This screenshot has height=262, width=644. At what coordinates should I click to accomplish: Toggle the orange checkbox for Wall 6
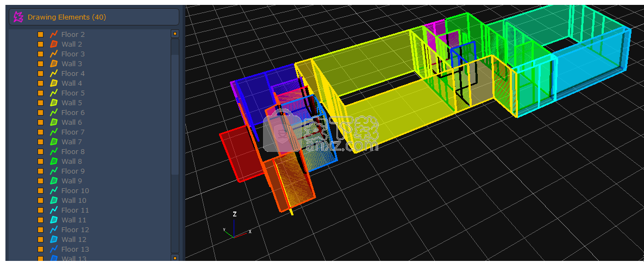[40, 122]
